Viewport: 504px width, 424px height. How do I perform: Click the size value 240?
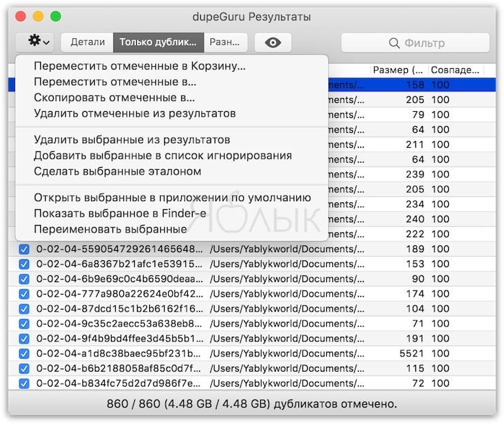[415, 219]
